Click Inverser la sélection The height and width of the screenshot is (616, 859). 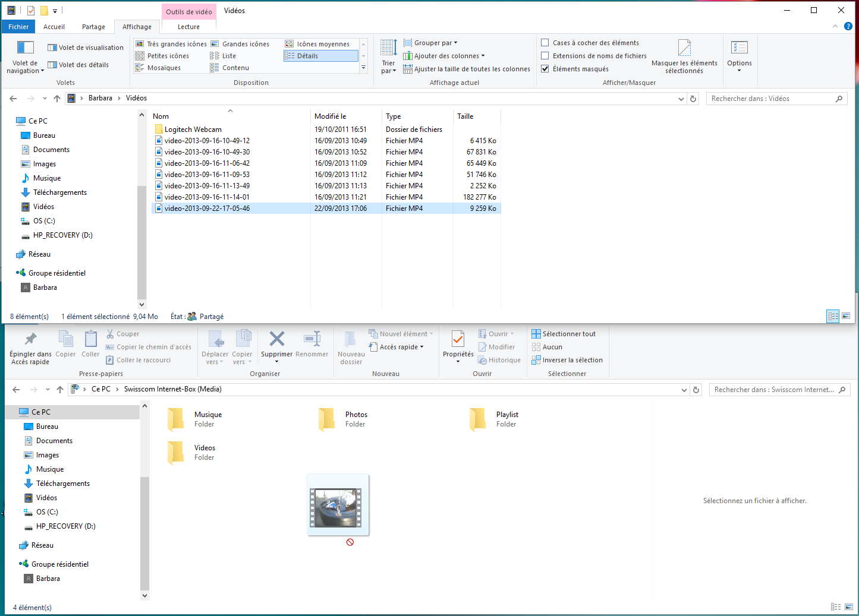568,359
